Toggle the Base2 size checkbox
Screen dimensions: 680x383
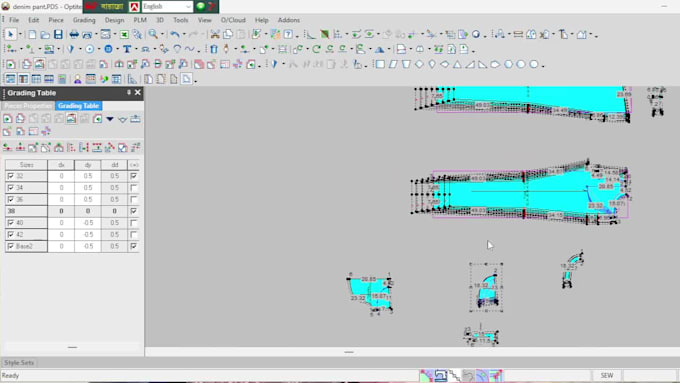pyautogui.click(x=11, y=246)
